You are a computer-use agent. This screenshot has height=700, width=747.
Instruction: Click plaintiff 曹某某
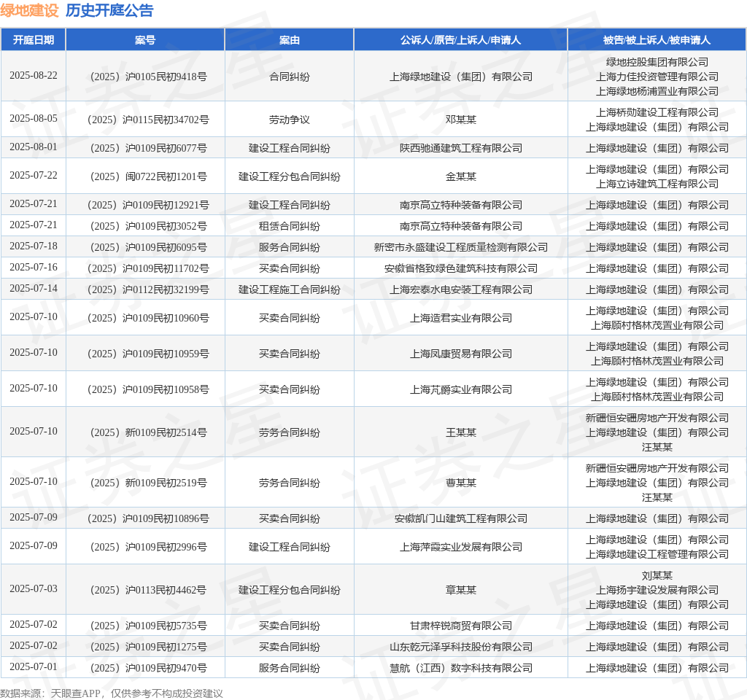click(x=461, y=483)
